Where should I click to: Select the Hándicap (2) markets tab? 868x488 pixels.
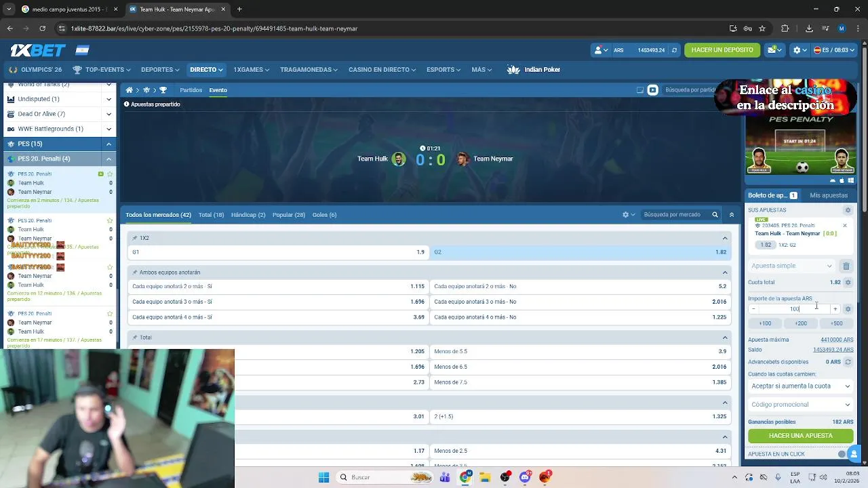tap(248, 215)
